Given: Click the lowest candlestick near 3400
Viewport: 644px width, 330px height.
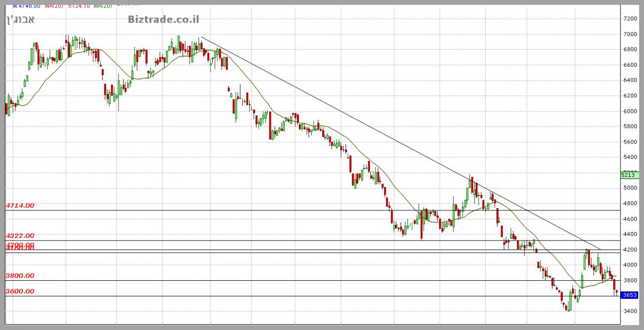Looking at the screenshot, I should click(568, 308).
